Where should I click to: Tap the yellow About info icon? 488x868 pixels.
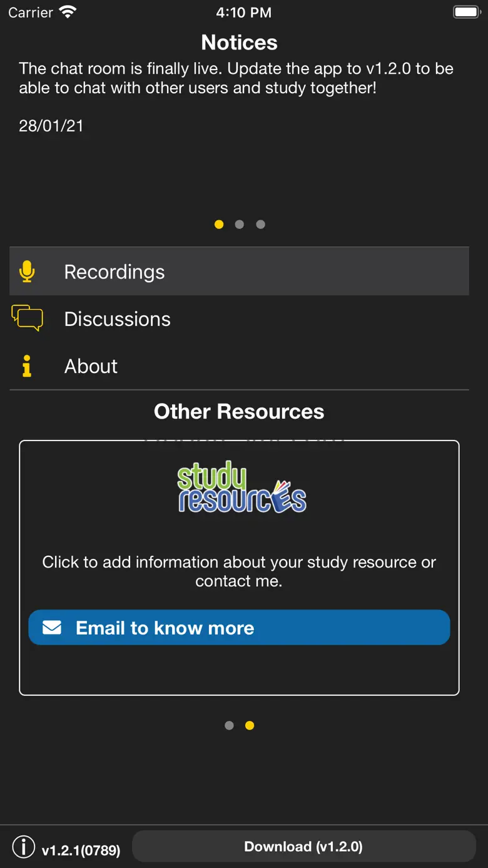[27, 366]
